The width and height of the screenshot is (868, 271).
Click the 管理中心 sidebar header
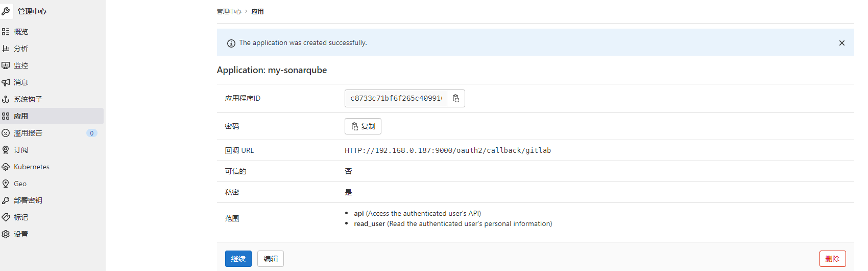point(32,11)
